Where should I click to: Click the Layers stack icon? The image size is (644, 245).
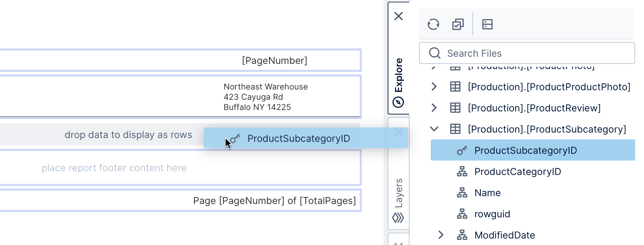pos(398,218)
